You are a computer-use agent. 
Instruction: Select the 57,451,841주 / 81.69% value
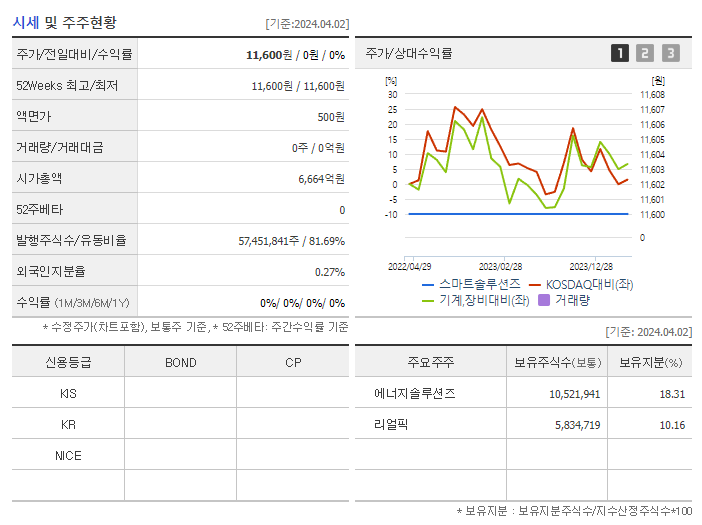pos(291,241)
